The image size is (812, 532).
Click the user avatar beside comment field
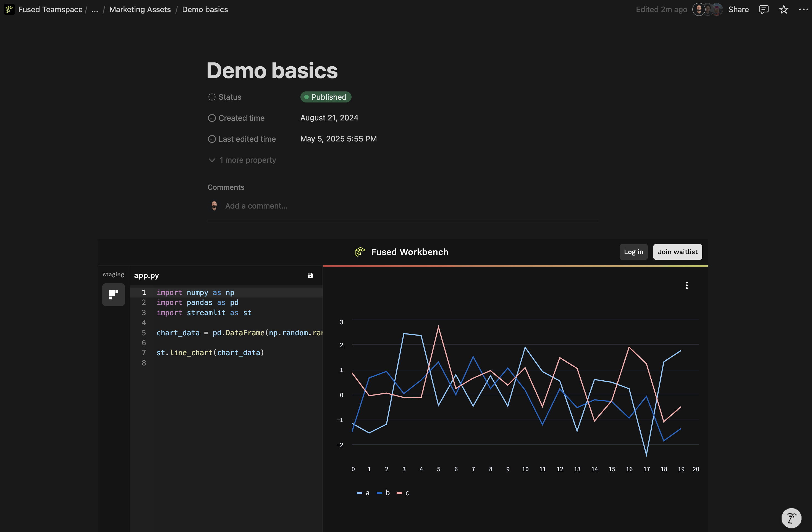pyautogui.click(x=214, y=206)
